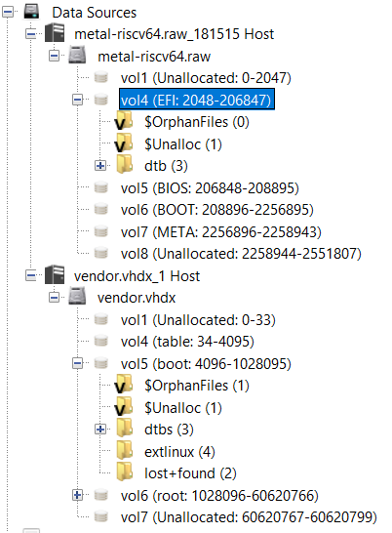392x533 pixels.
Task: Open $OrphanFiles (1) under boot volume
Action: coord(197,386)
